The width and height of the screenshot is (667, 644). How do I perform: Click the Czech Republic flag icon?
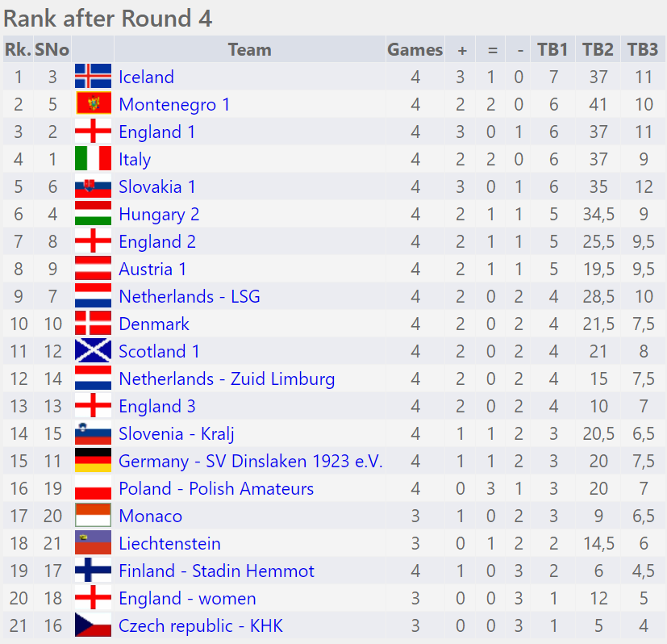[93, 625]
